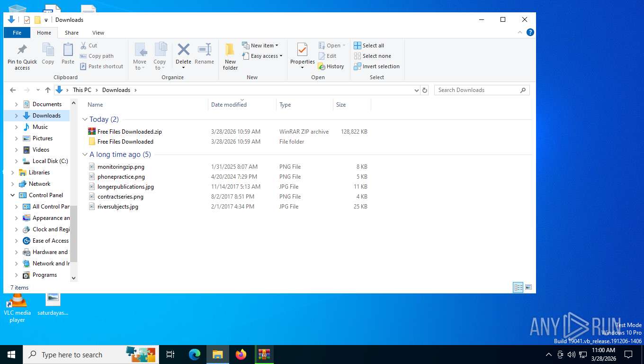Select riversubjects.jpg file

coord(118,207)
